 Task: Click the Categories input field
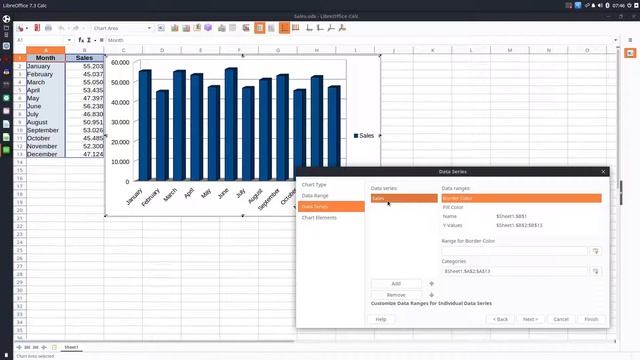[514, 271]
